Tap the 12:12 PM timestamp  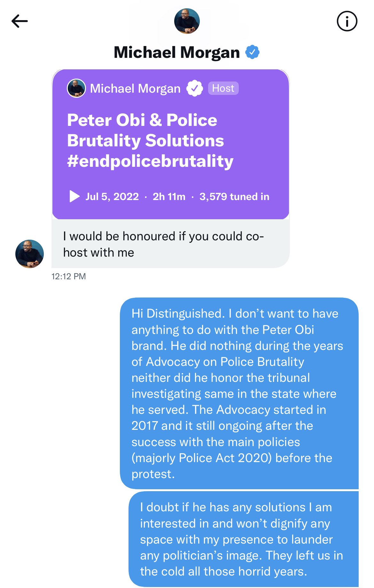point(69,276)
